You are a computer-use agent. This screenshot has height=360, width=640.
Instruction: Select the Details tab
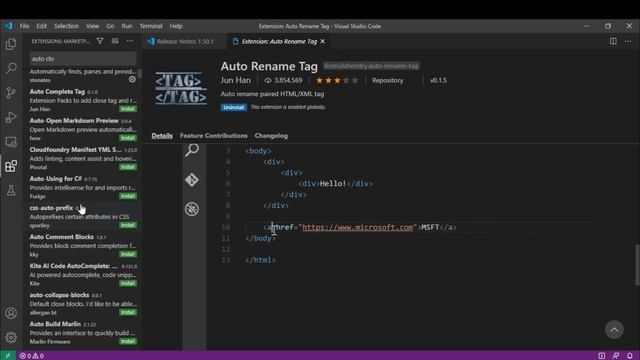162,136
